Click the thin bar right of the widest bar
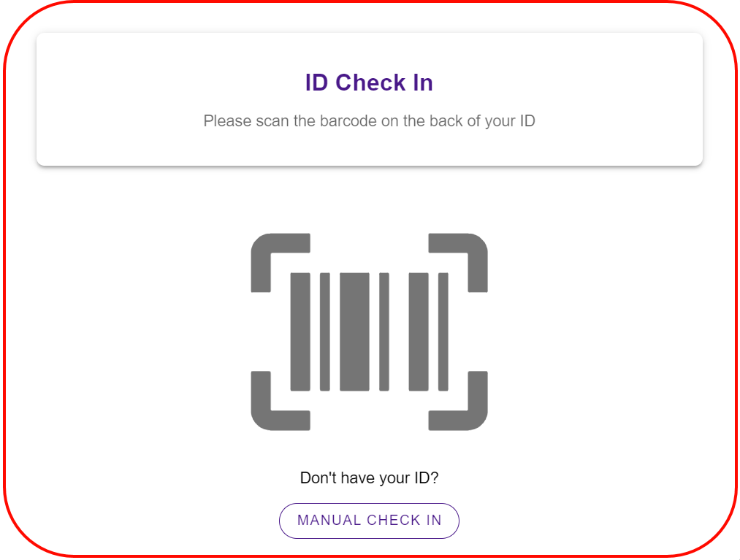The height and width of the screenshot is (560, 740). coord(384,331)
